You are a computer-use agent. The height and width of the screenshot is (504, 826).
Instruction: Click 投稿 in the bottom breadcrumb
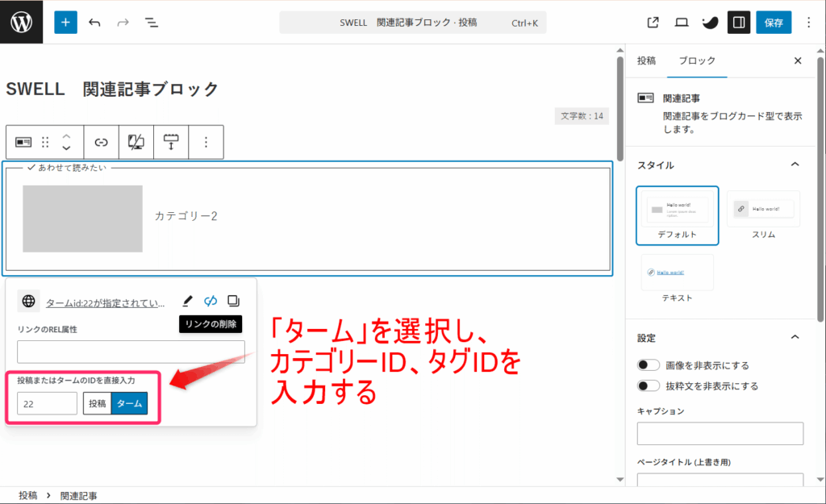click(28, 496)
